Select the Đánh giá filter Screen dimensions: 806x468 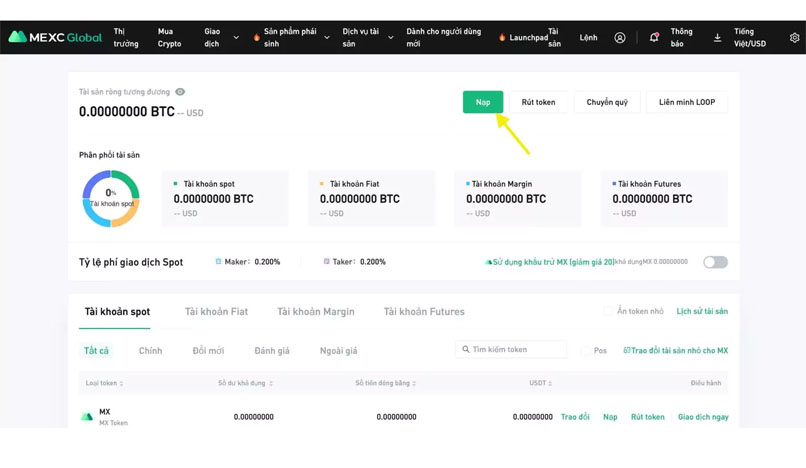[272, 351]
